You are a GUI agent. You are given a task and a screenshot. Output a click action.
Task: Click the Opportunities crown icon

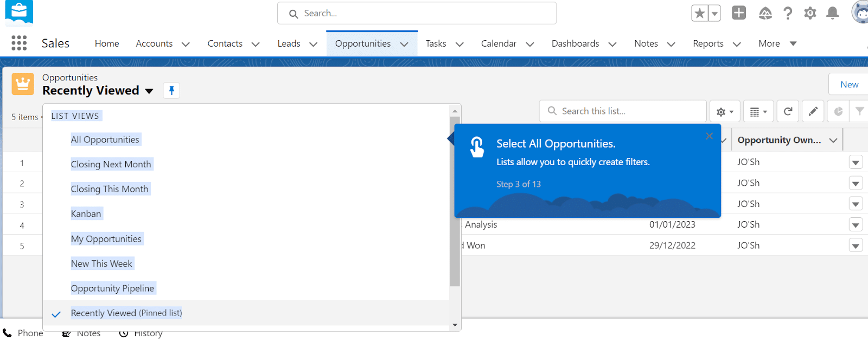click(x=23, y=84)
